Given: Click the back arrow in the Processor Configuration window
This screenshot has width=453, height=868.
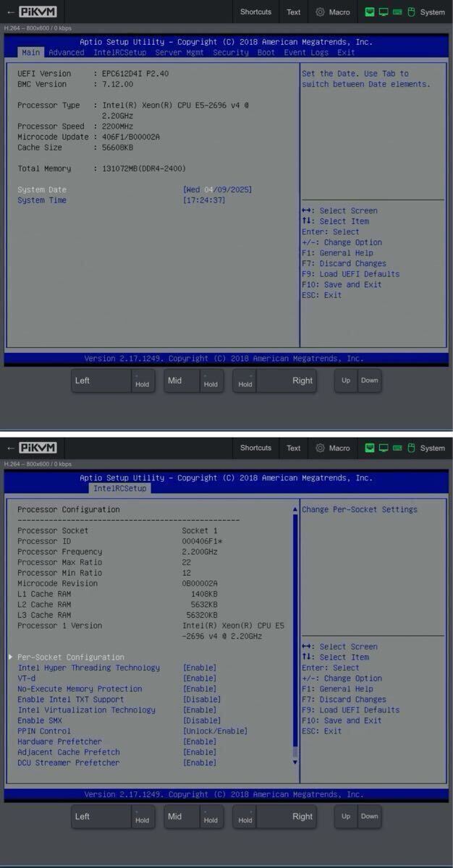Looking at the screenshot, I should [x=10, y=448].
